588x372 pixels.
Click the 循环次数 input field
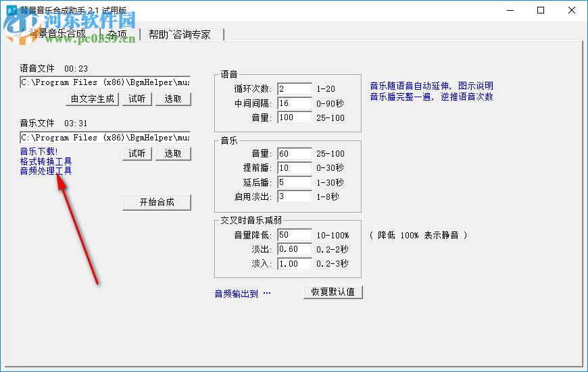click(x=295, y=89)
